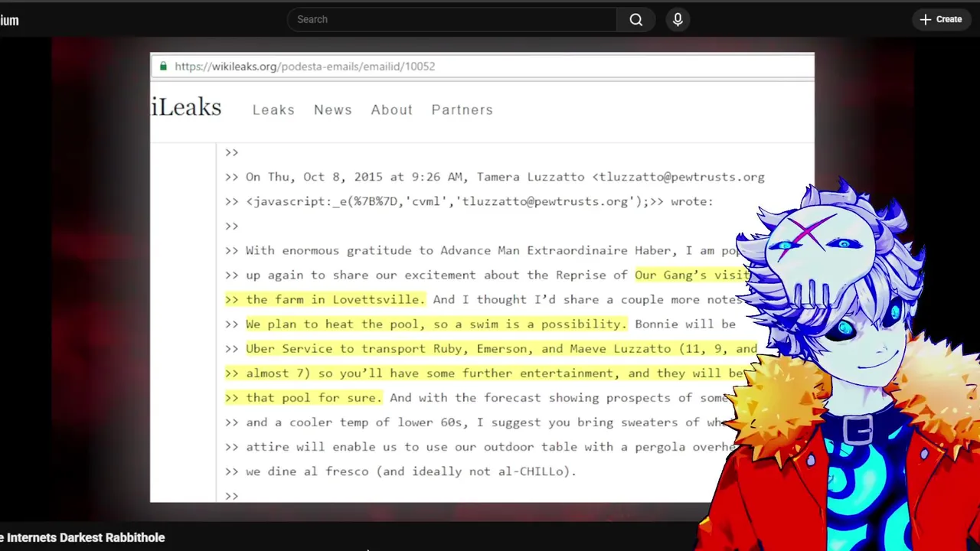Click line 'we dine al fresco'

coord(400,471)
